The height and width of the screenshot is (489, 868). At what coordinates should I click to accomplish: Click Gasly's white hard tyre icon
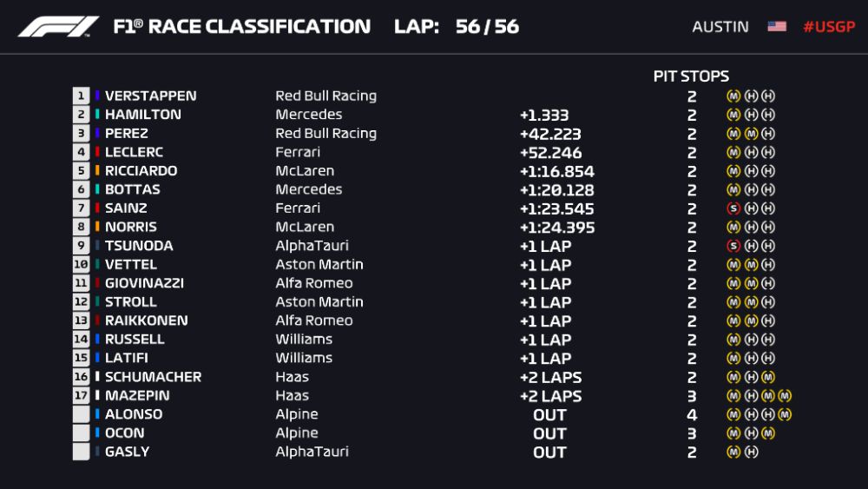tap(751, 452)
